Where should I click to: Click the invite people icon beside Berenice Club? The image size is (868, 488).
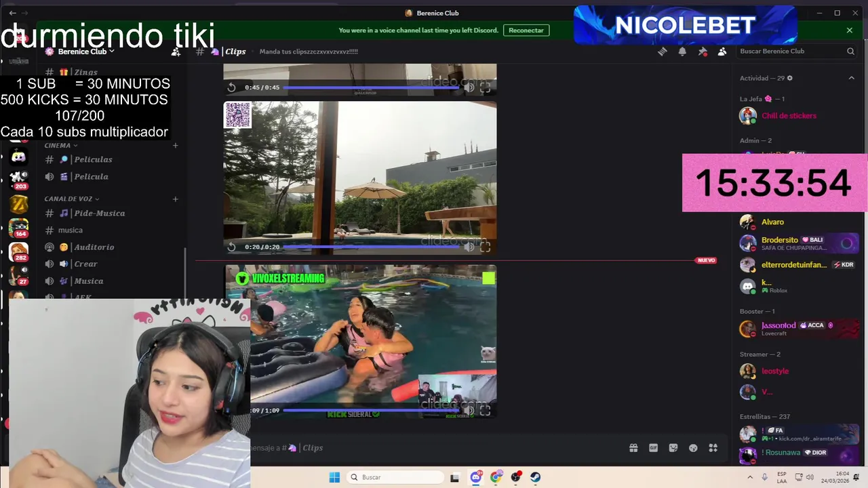tap(176, 52)
